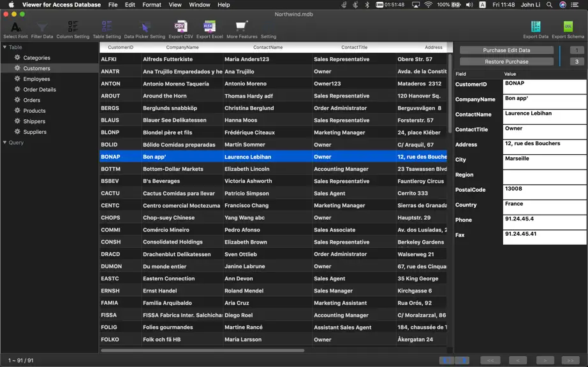
Task: Open the Data Picker Setting tool
Action: [x=144, y=30]
